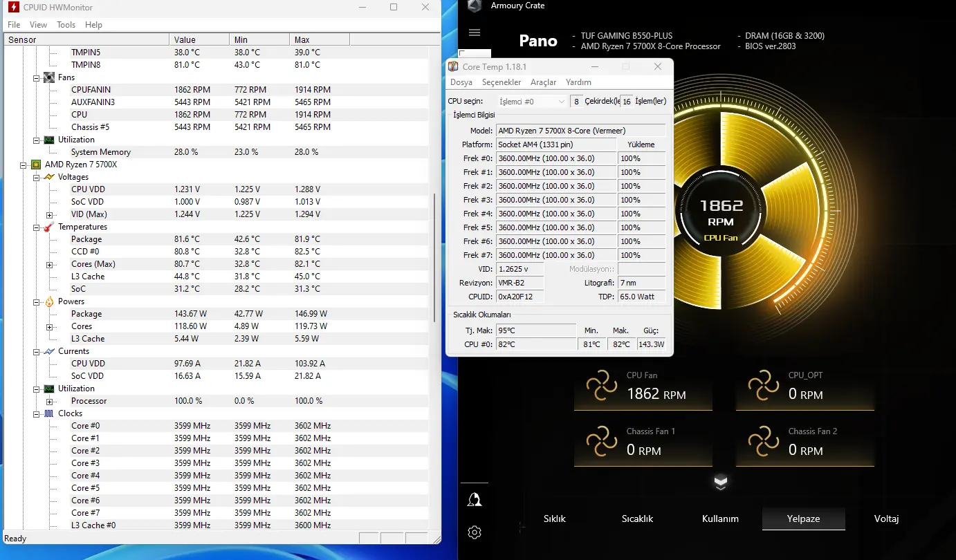Click the Max column header
956x560 pixels.
pos(320,39)
